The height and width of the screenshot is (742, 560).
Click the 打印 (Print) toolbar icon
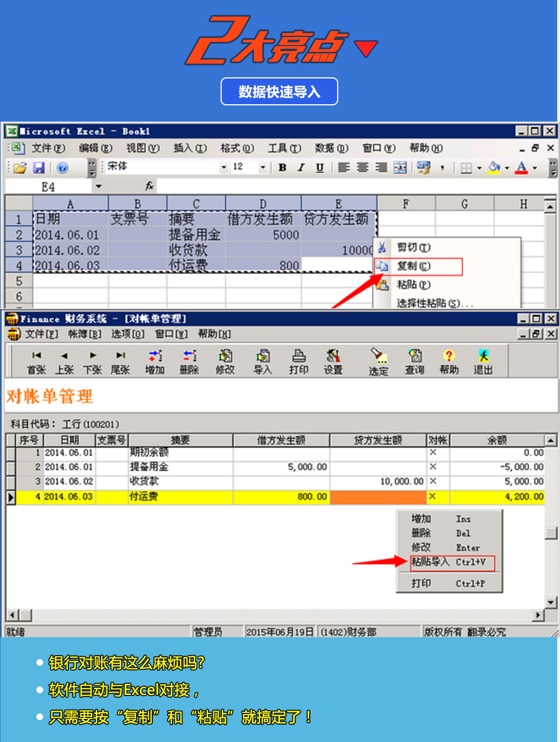pos(298,361)
